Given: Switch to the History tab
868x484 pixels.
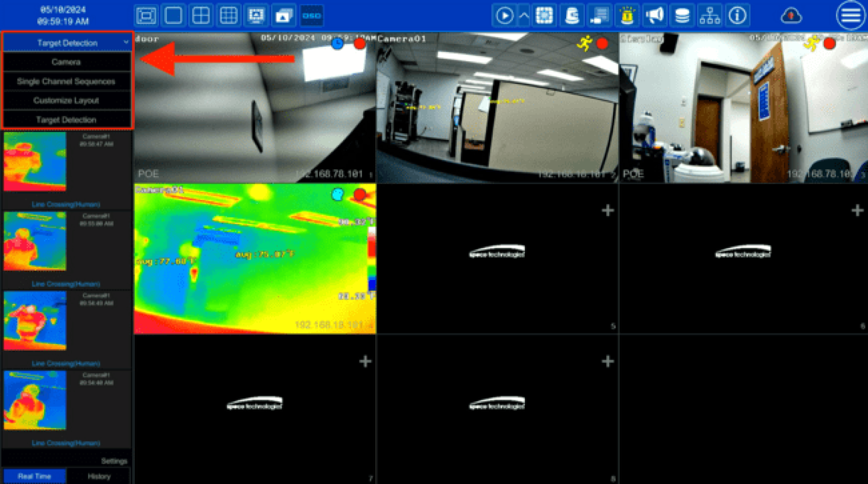Looking at the screenshot, I should click(99, 476).
